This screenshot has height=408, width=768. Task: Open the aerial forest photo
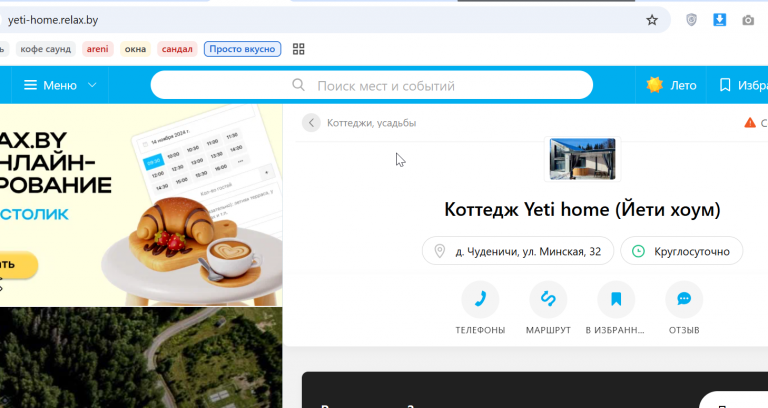pyautogui.click(x=141, y=358)
